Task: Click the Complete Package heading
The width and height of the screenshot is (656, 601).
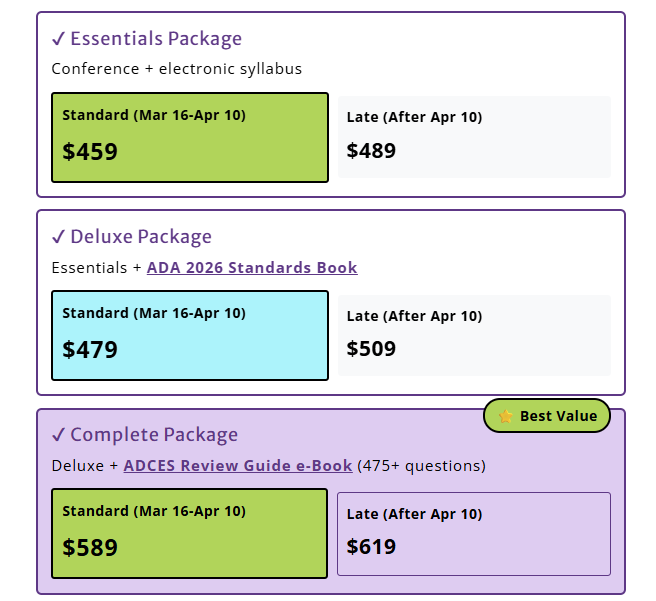Action: [x=154, y=435]
